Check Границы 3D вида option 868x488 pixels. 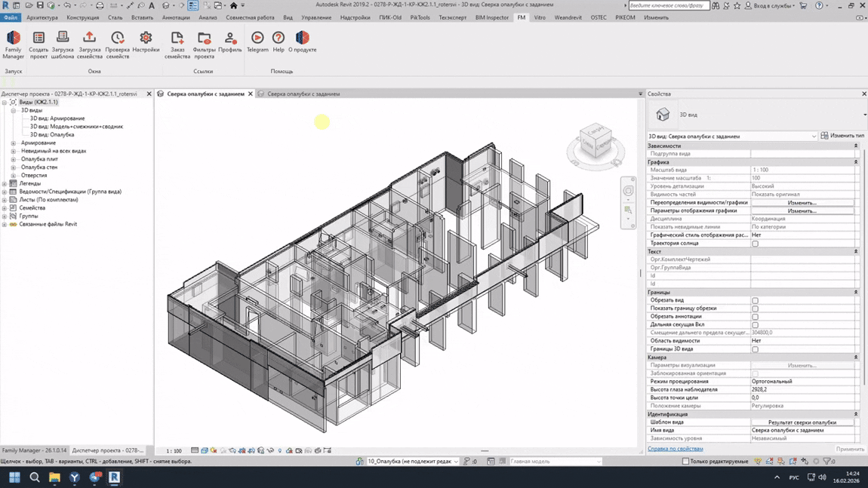(755, 349)
